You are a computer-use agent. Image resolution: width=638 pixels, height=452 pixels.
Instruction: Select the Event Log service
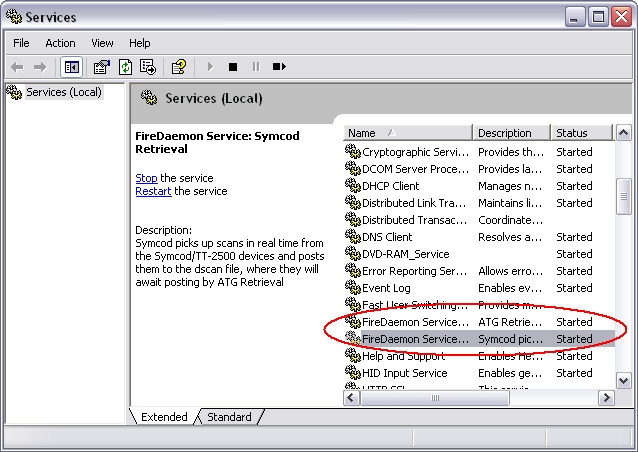[479, 288]
